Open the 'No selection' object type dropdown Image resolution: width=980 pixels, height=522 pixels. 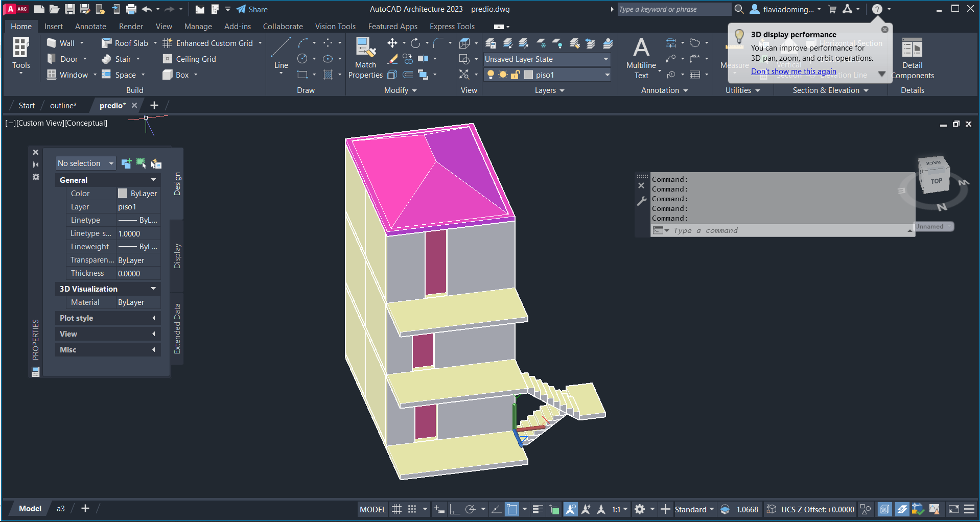85,163
